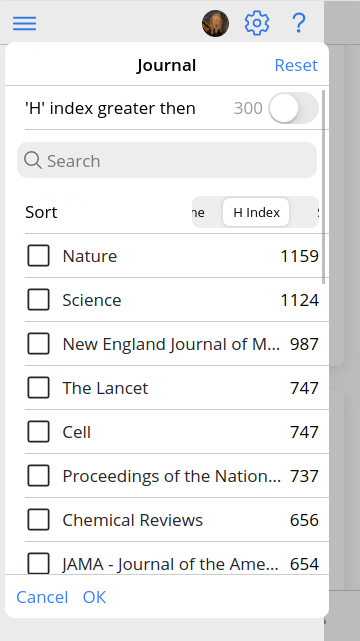Select The Lancet checkbox
360x641 pixels.
[x=38, y=388]
